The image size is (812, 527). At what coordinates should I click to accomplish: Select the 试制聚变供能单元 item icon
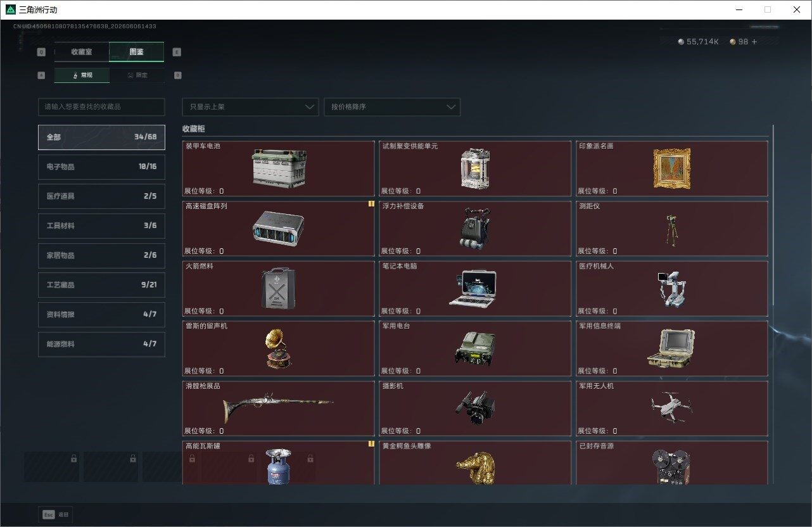coord(475,169)
